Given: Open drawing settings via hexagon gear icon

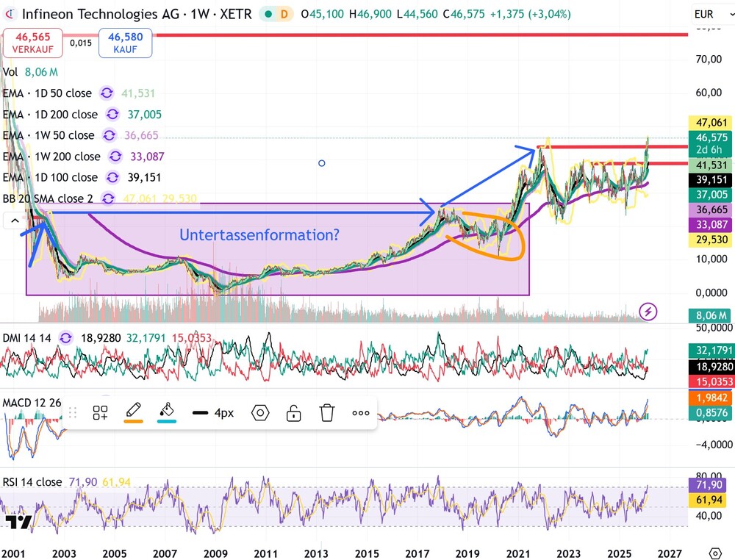Looking at the screenshot, I should pos(260,413).
